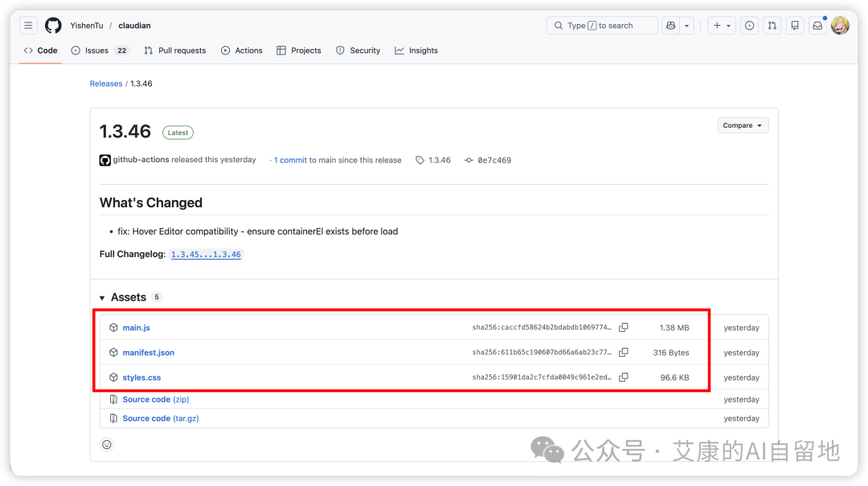The height and width of the screenshot is (486, 868).
Task: Click the Latest release badge
Action: [x=178, y=133]
